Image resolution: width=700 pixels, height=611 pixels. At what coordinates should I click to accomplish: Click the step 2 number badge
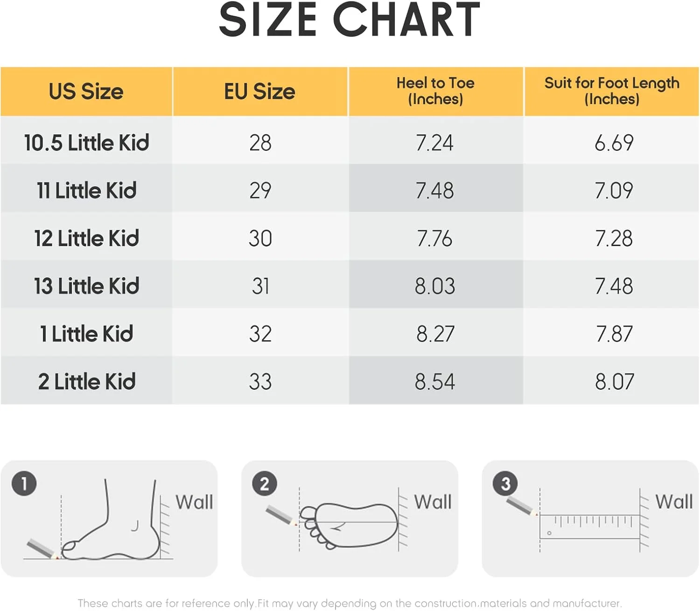pyautogui.click(x=265, y=484)
